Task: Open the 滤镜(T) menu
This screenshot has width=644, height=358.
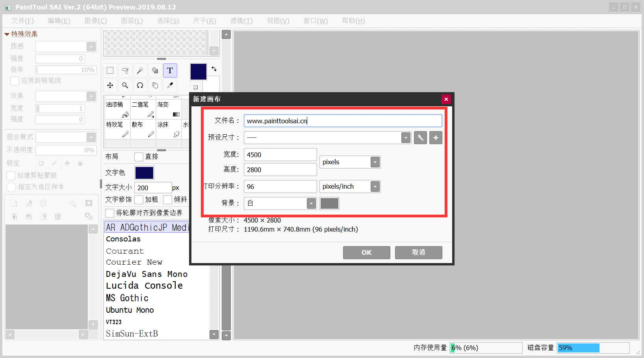Action: (x=241, y=21)
